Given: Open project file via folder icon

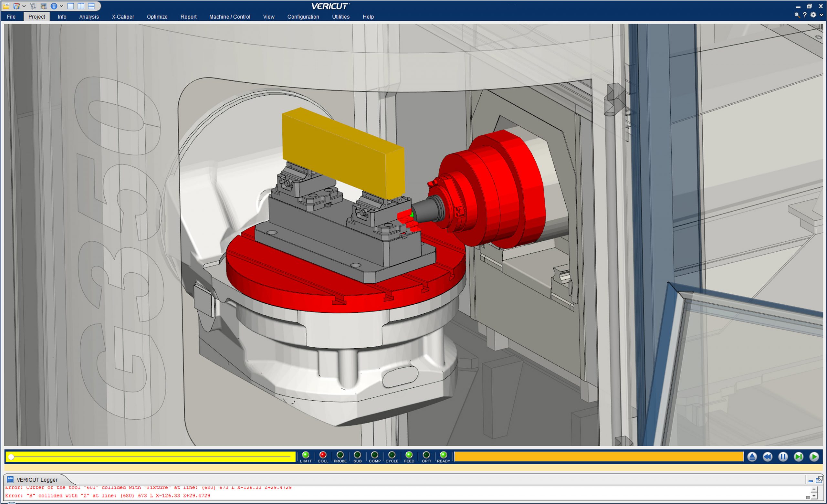Looking at the screenshot, I should 6,6.
